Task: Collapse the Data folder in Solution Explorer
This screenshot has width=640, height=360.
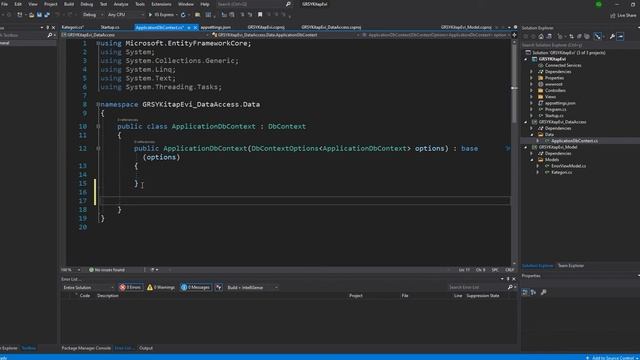Action: pyautogui.click(x=532, y=135)
